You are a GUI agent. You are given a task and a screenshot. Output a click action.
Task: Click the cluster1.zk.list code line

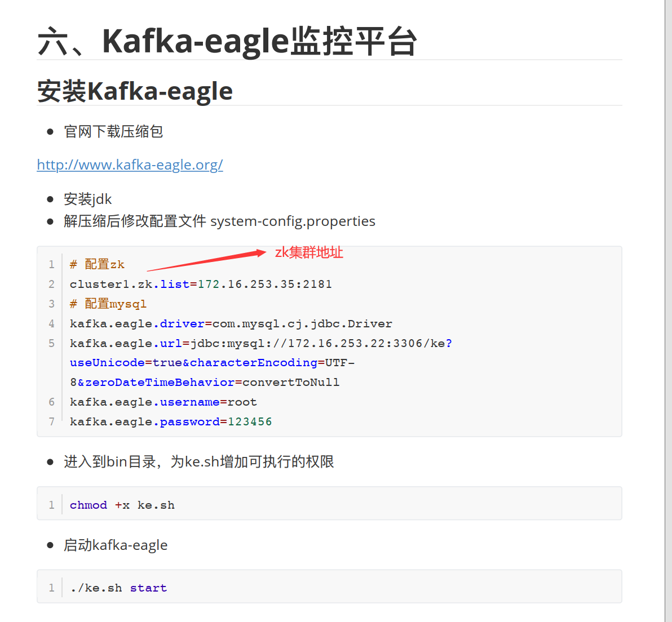(x=201, y=284)
